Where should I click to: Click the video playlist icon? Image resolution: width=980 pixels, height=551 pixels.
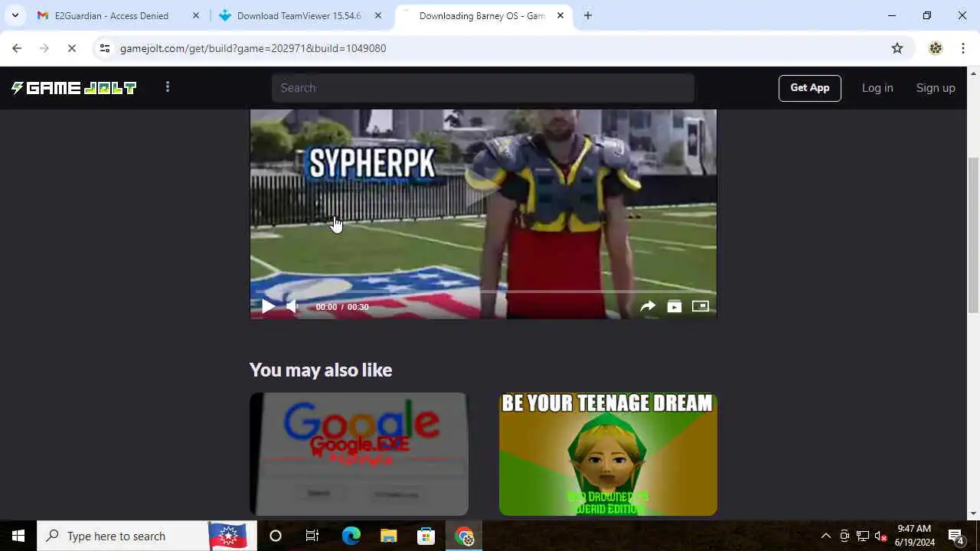point(674,307)
